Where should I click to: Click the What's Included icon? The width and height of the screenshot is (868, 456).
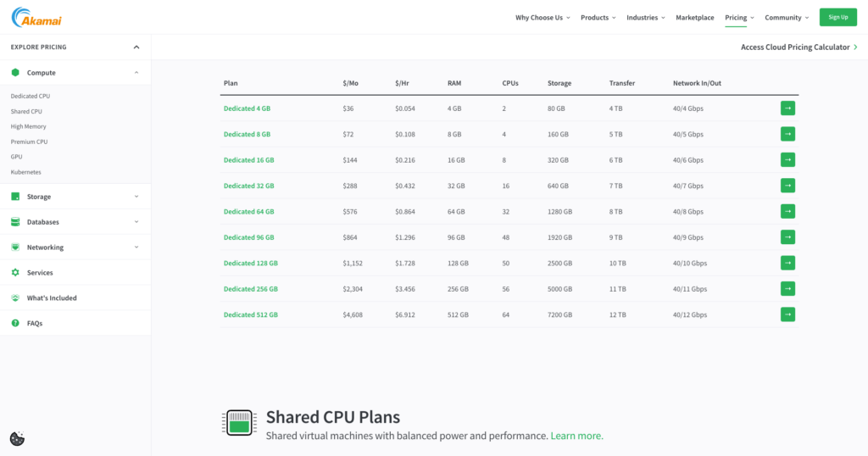(x=15, y=298)
